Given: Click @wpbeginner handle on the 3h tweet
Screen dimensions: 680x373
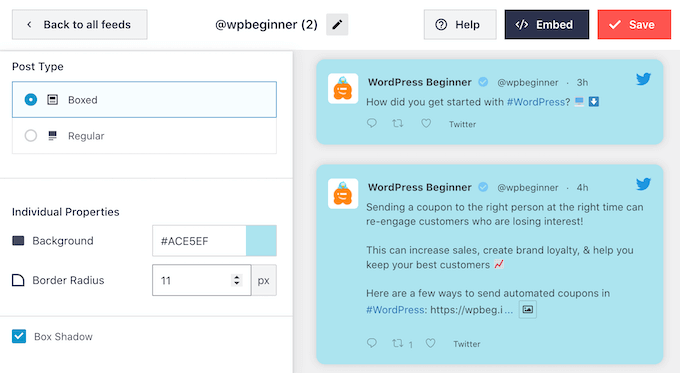Looking at the screenshot, I should coord(527,82).
